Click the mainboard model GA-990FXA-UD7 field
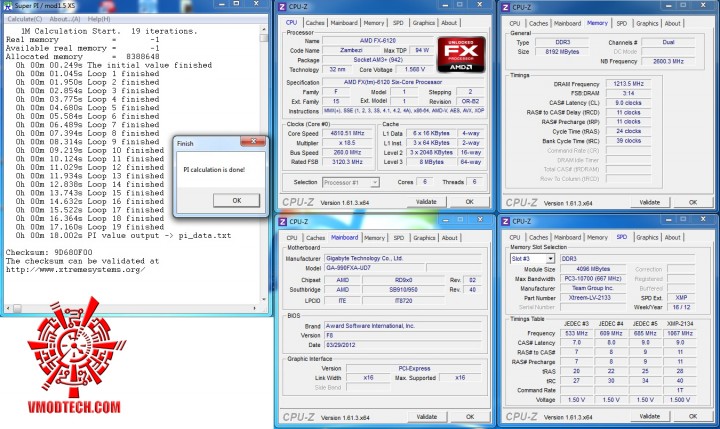Image resolution: width=720 pixels, height=429 pixels. click(x=375, y=268)
